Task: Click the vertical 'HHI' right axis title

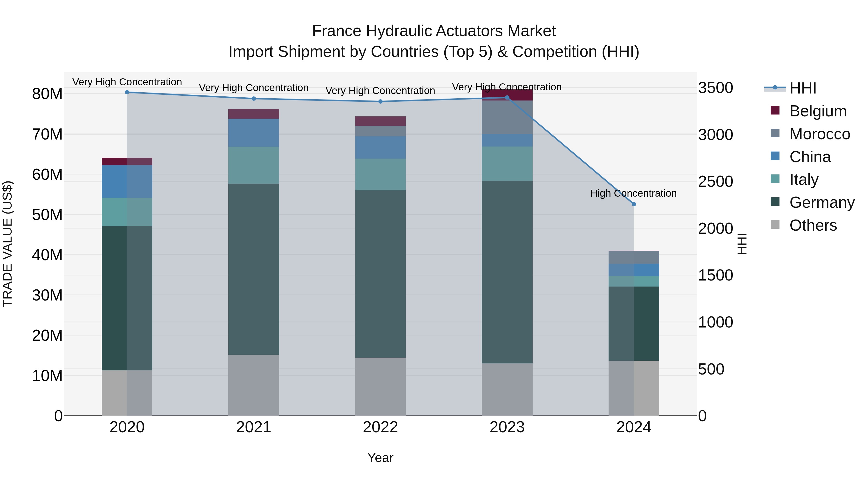Action: click(x=742, y=244)
